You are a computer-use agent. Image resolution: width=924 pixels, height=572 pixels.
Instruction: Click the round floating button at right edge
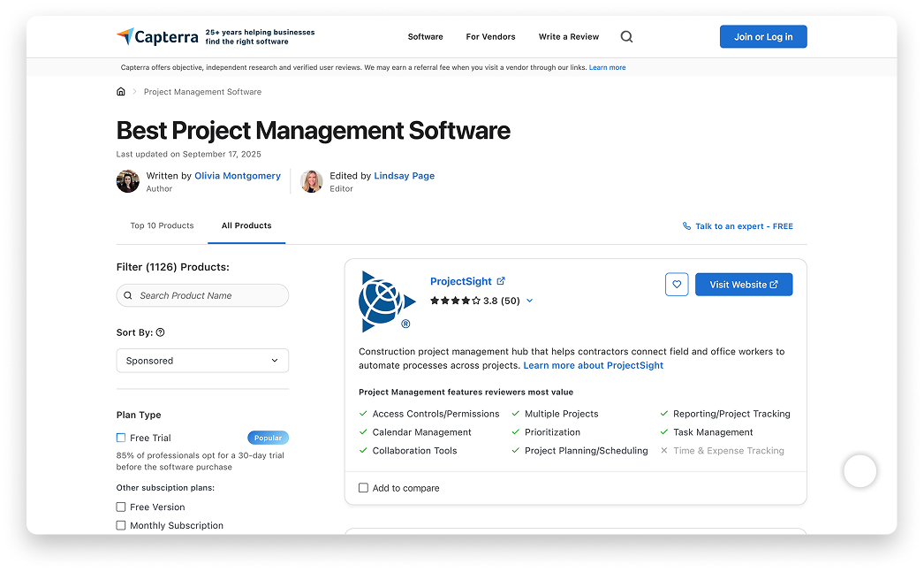coord(860,471)
